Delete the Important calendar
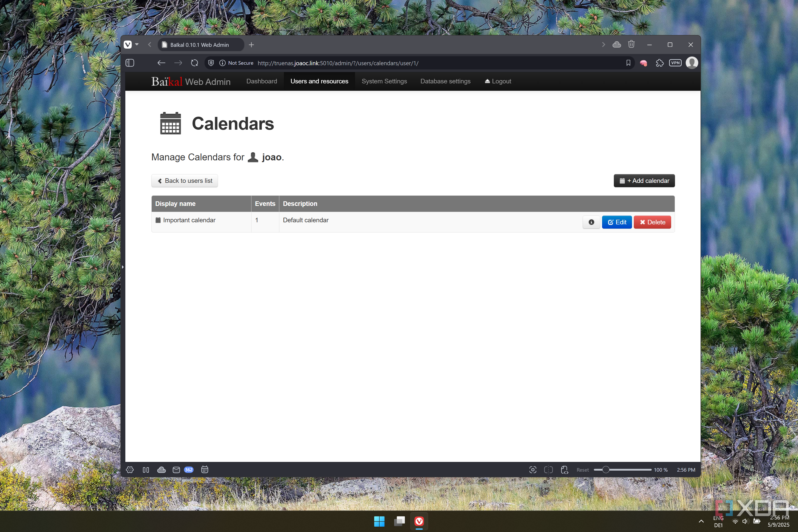Screen dimensions: 798x532 652,222
